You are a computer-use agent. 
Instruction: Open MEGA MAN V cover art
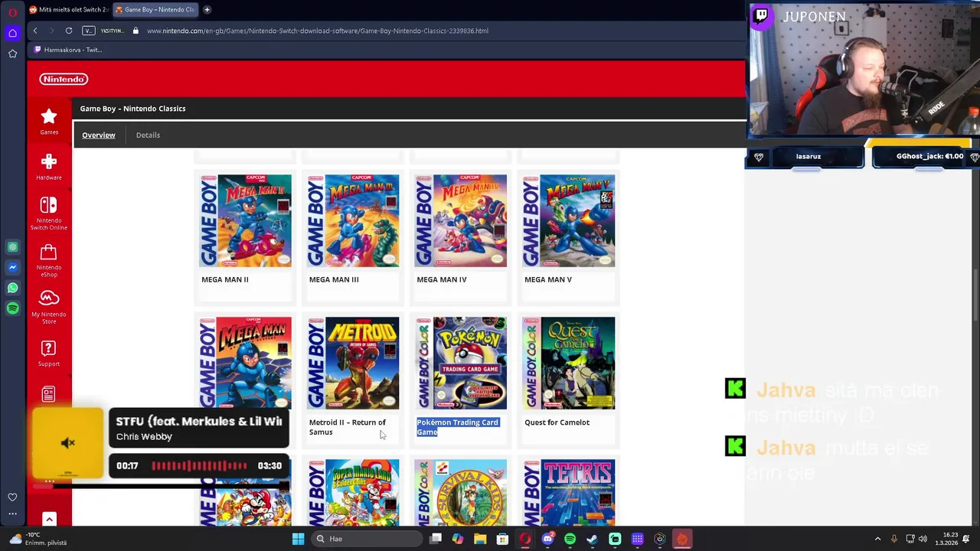click(x=569, y=220)
